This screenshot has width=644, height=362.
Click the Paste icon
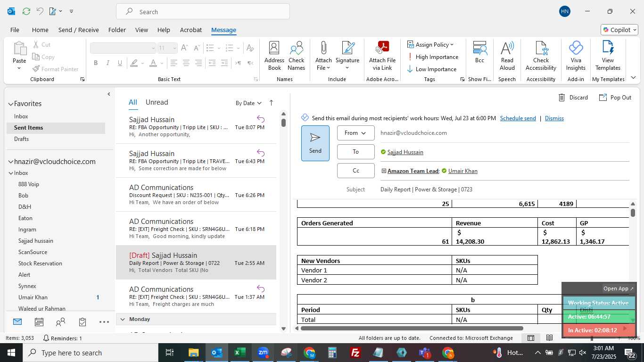pos(19,49)
